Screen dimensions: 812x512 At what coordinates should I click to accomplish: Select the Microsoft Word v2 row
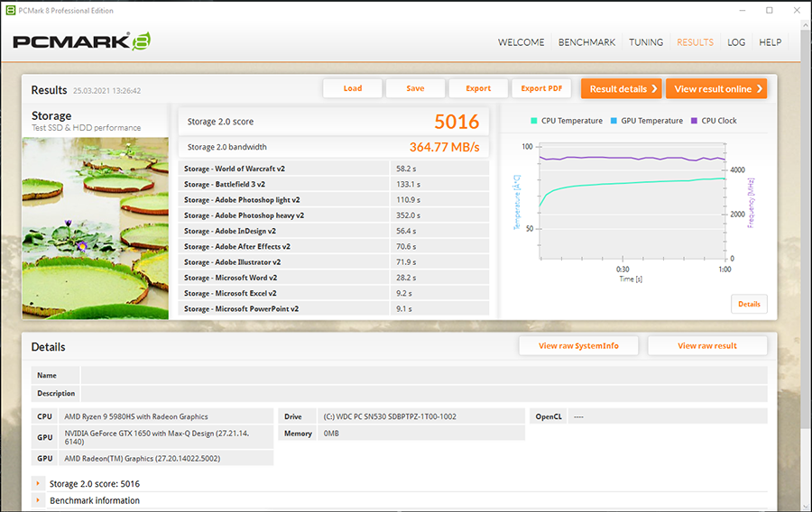coord(334,278)
